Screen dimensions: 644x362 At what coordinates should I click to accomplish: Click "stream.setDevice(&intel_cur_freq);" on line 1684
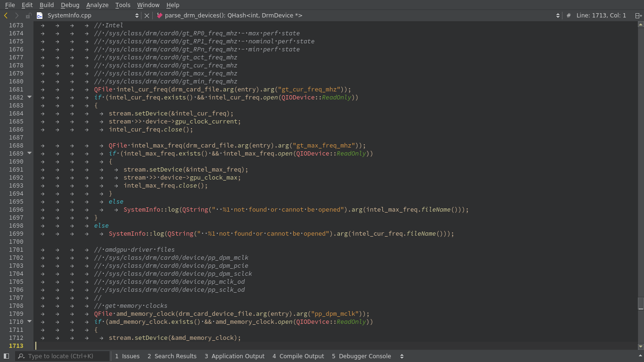pyautogui.click(x=171, y=114)
